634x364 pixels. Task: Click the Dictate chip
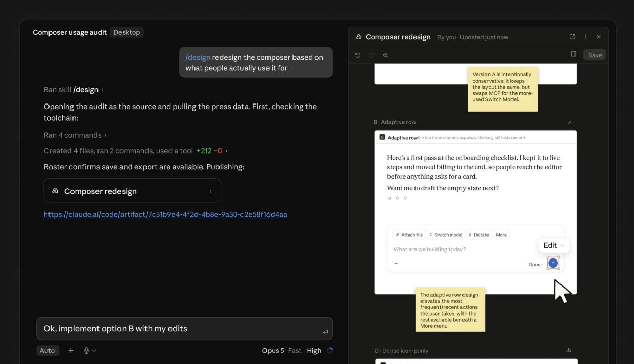(478, 235)
